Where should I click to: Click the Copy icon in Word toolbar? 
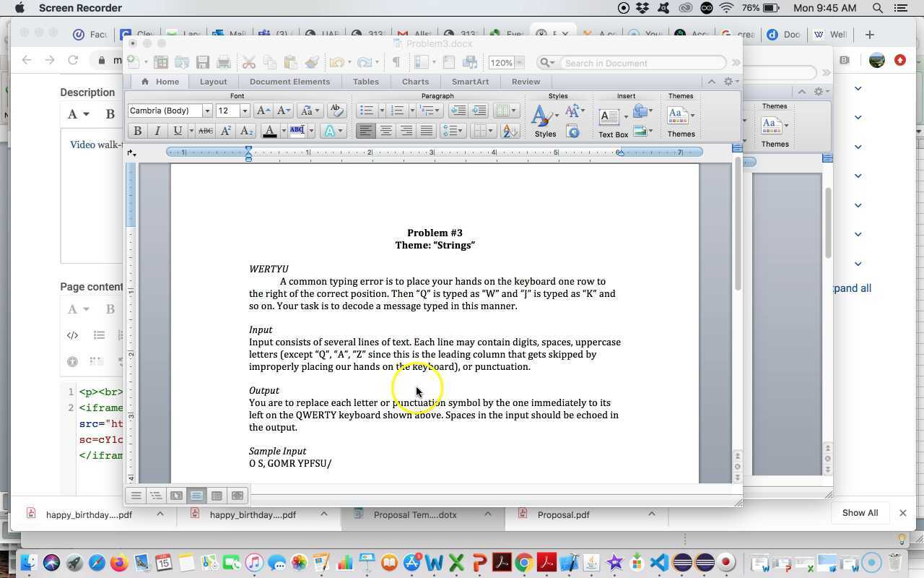(270, 63)
